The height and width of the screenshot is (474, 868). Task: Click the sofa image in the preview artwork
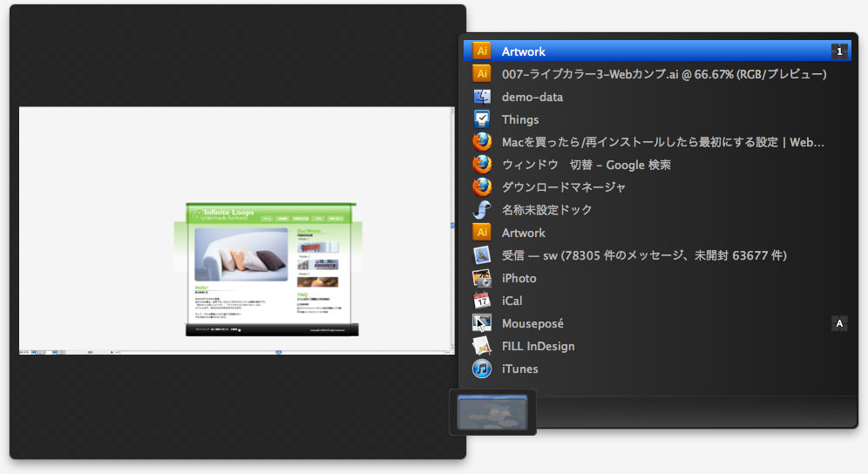241,254
